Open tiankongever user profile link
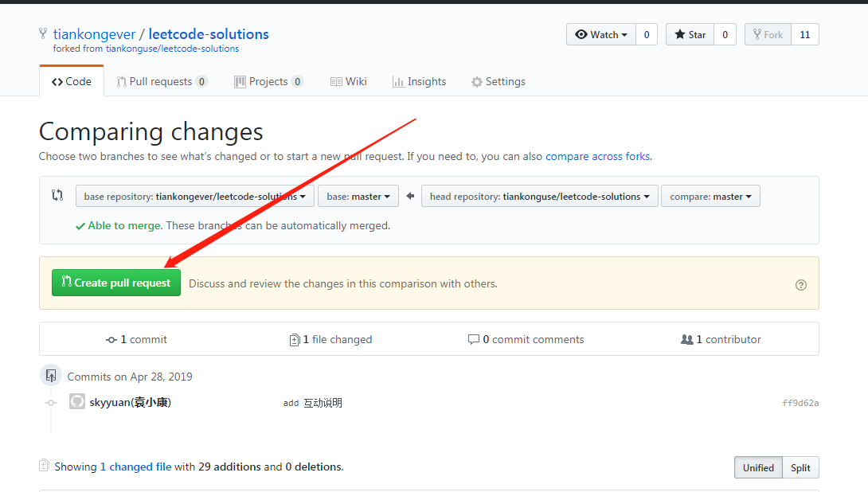This screenshot has height=492, width=868. point(94,34)
